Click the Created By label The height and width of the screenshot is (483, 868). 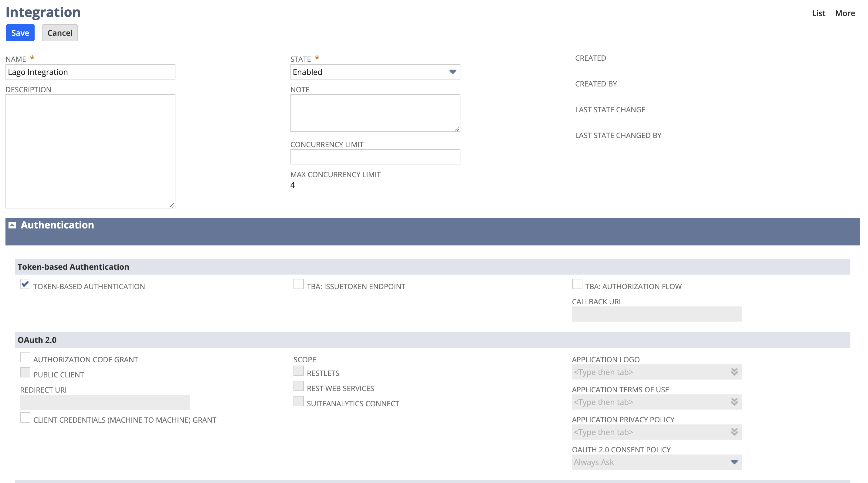click(x=596, y=84)
